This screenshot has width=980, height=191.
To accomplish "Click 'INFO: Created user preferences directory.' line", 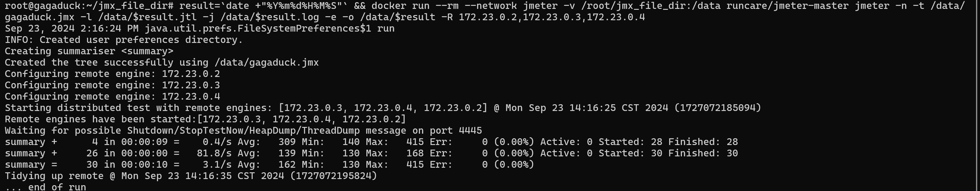I will (x=124, y=40).
